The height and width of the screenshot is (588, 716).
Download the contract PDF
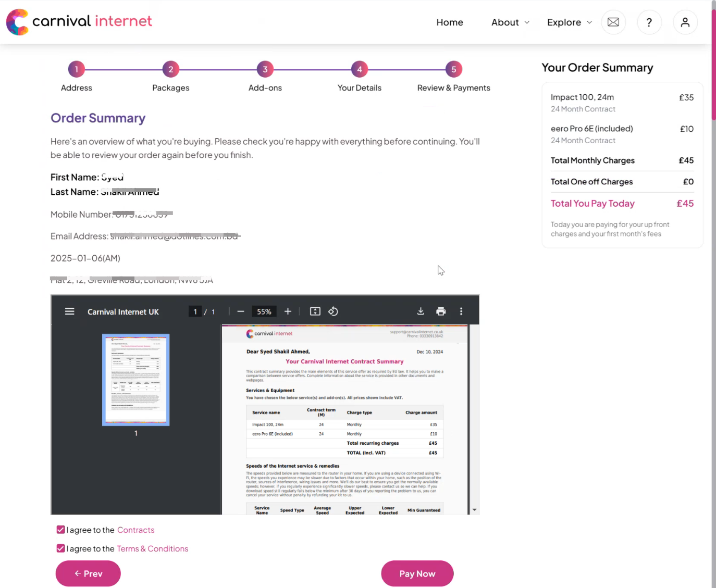click(421, 311)
